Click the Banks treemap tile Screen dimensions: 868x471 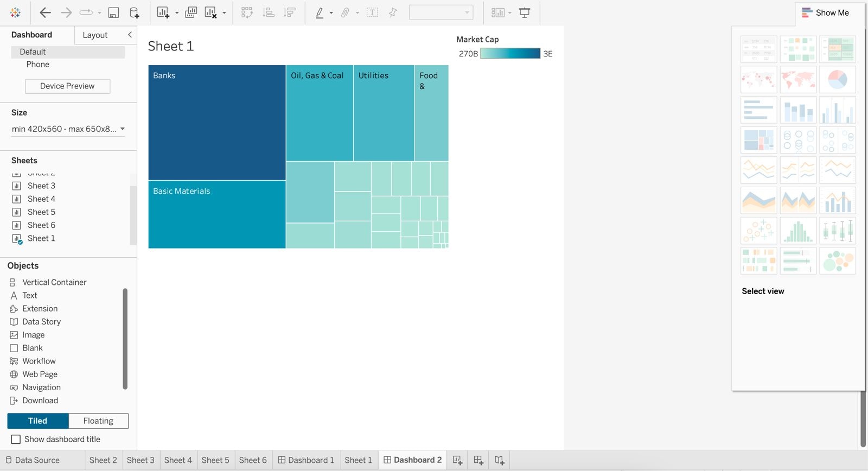point(217,123)
